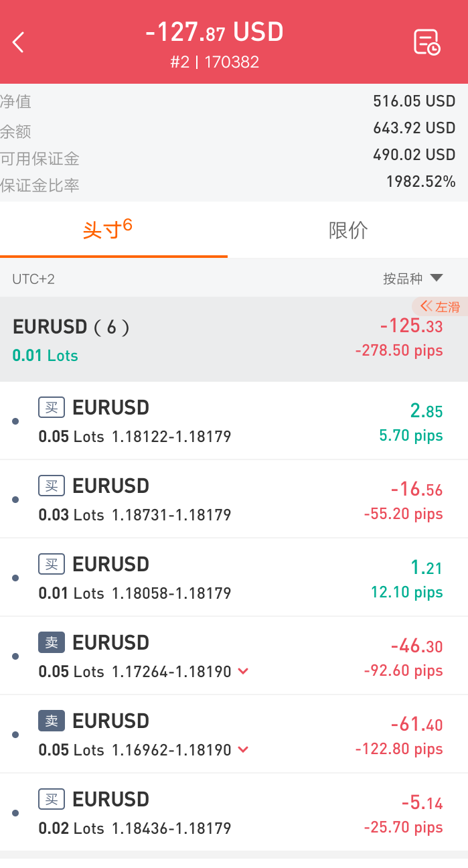Open the order history icon

(x=426, y=42)
